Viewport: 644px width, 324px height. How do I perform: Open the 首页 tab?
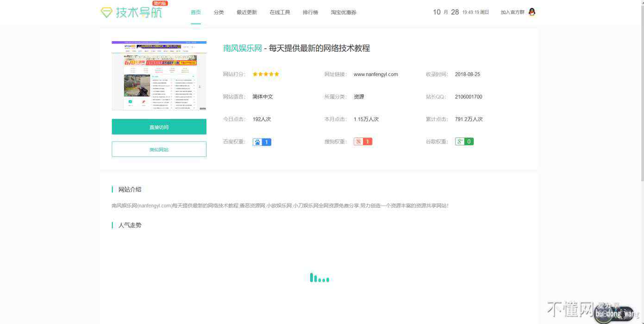(x=196, y=12)
